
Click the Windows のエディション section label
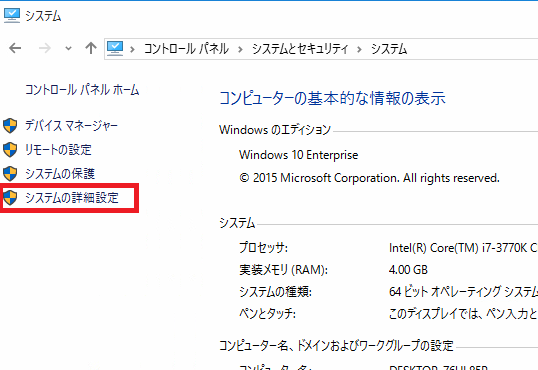[275, 130]
